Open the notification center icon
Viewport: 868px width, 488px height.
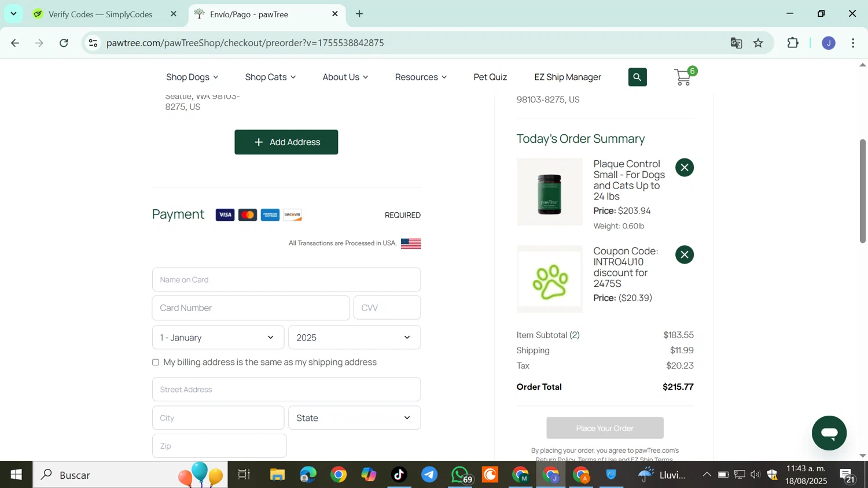[848, 475]
